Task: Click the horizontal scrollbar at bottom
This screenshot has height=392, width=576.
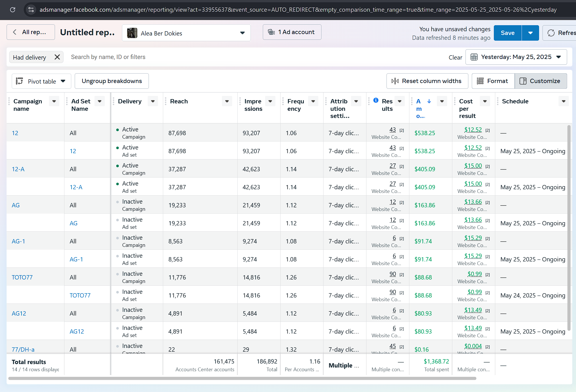Action: click(242, 378)
